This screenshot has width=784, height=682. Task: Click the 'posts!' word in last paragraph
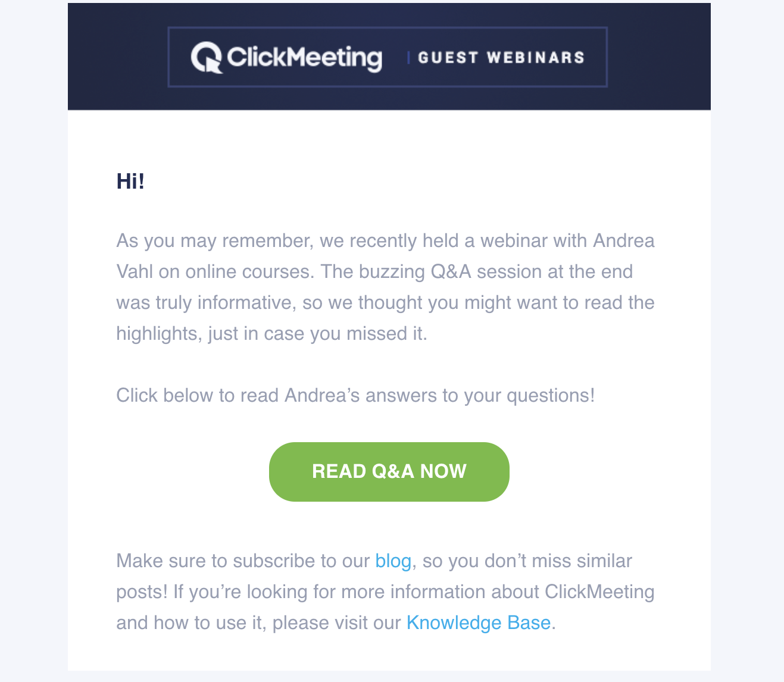(142, 592)
